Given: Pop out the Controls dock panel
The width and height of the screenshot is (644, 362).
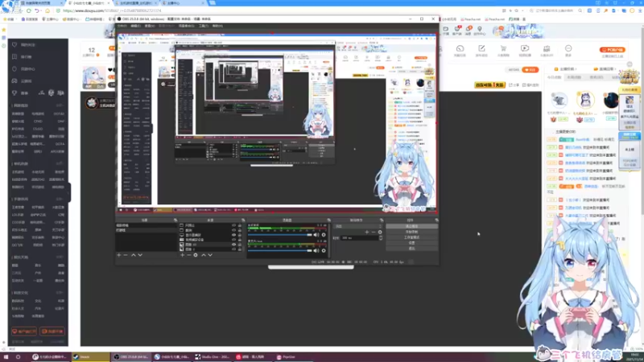Looking at the screenshot, I should 436,220.
